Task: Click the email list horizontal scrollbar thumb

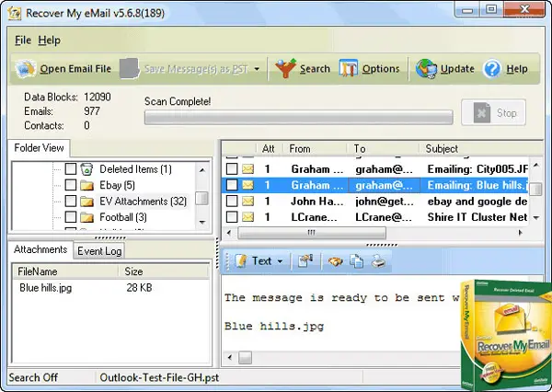Action: (x=312, y=233)
